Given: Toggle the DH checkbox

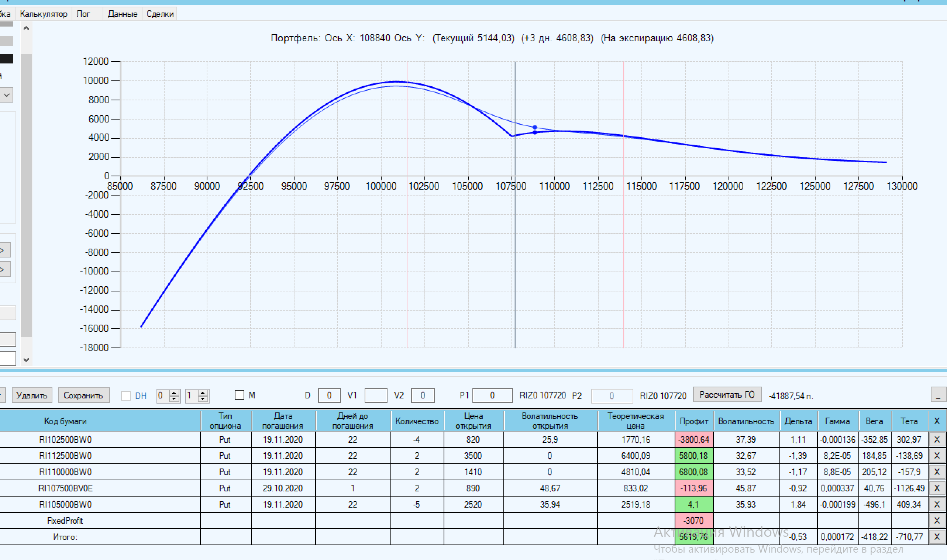Looking at the screenshot, I should click(126, 395).
